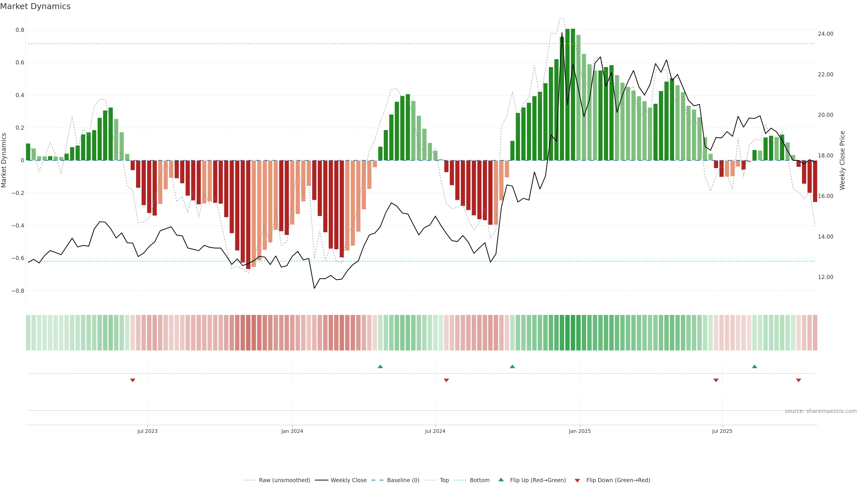This screenshot has height=488, width=868.
Task: Click the last red flip-down marker on the right
Action: pyautogui.click(x=799, y=380)
